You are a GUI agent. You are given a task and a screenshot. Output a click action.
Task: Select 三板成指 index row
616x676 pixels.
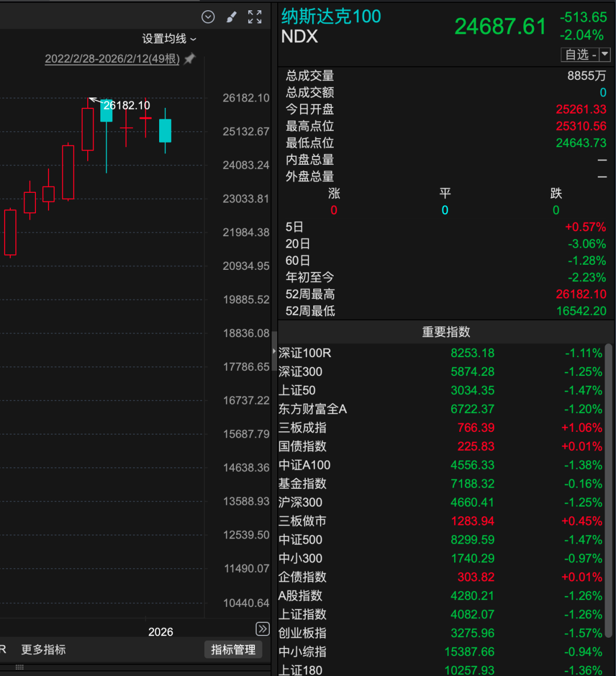pos(440,428)
